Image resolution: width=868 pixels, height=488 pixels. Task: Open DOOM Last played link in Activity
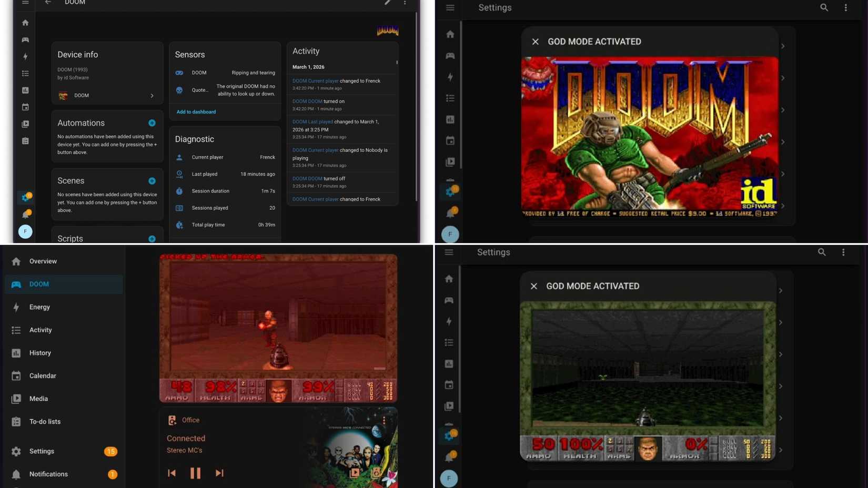312,122
